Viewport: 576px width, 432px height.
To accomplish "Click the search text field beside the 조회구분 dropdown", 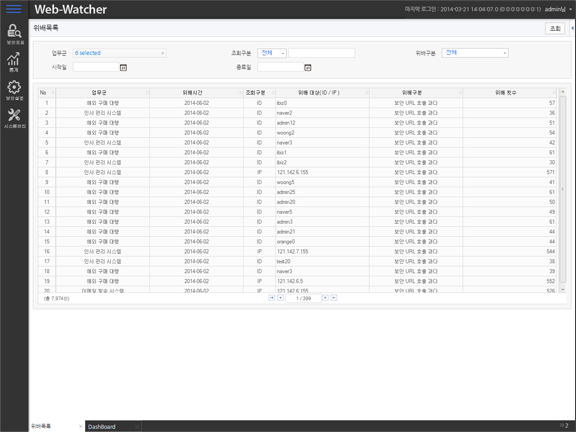I will (x=321, y=53).
